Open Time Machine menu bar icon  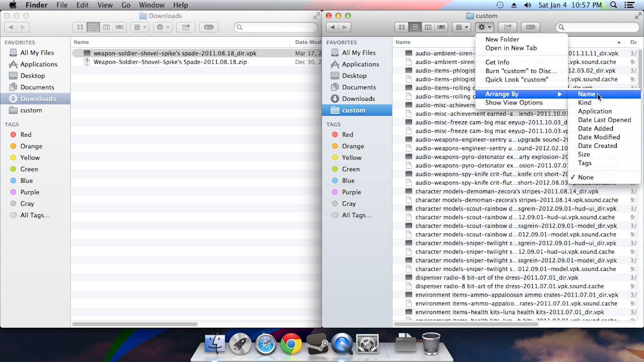click(500, 5)
